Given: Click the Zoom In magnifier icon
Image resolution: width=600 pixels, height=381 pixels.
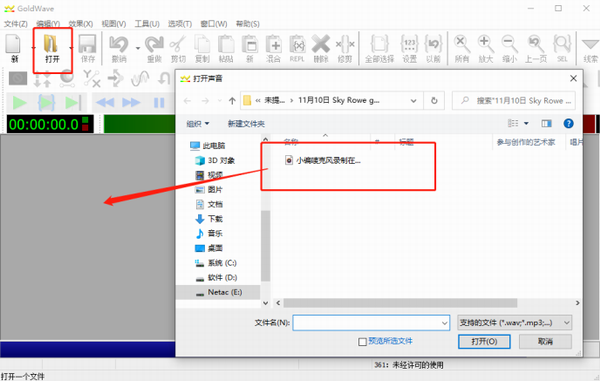Looking at the screenshot, I should [x=486, y=44].
